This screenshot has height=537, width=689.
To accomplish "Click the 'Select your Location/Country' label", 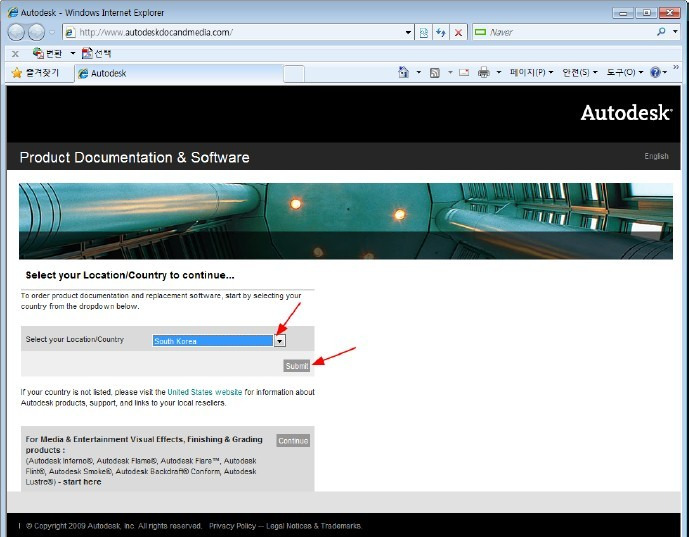I will 75,339.
